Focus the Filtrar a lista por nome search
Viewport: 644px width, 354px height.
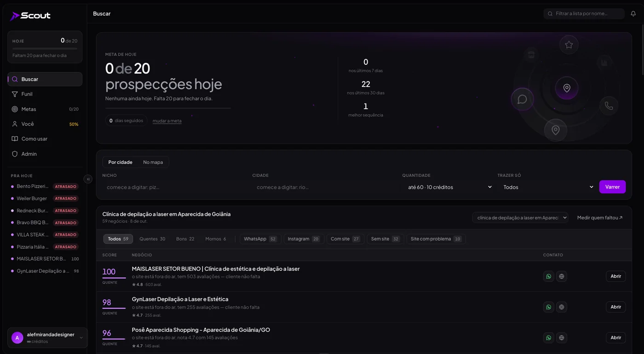pyautogui.click(x=584, y=14)
